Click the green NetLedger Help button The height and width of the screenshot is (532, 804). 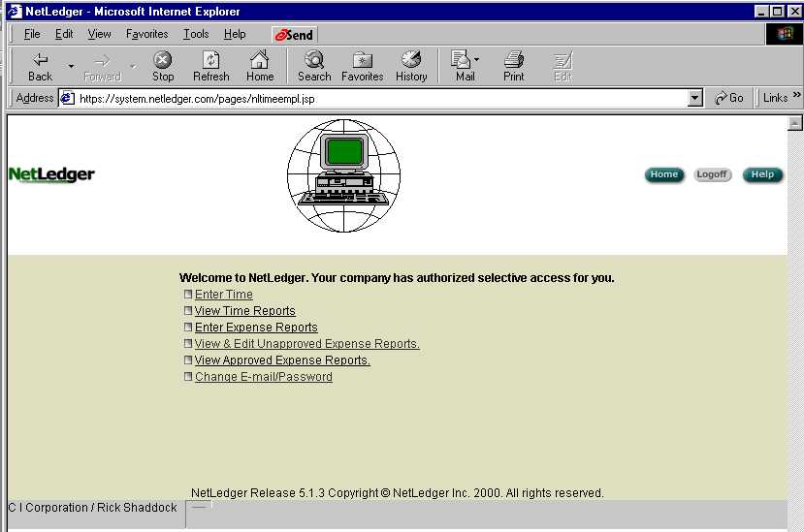pyautogui.click(x=762, y=174)
